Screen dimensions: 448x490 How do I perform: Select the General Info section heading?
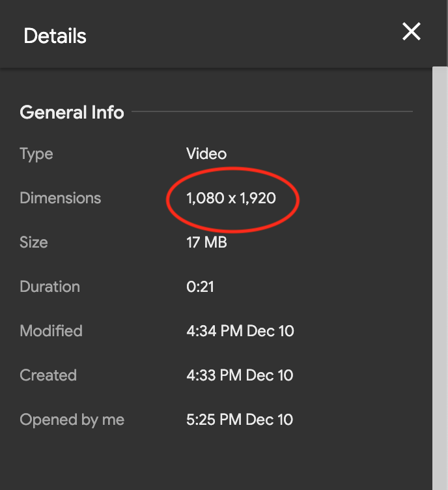coord(72,113)
